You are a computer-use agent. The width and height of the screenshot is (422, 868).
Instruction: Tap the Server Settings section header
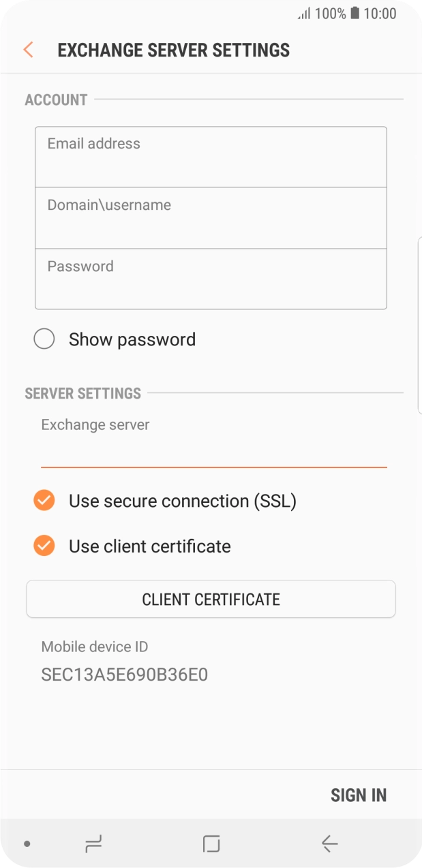coord(82,393)
